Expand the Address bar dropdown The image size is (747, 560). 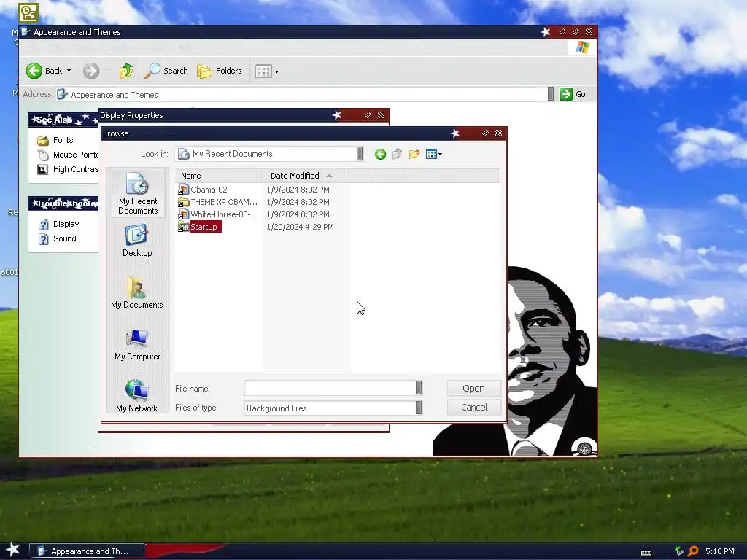551,94
